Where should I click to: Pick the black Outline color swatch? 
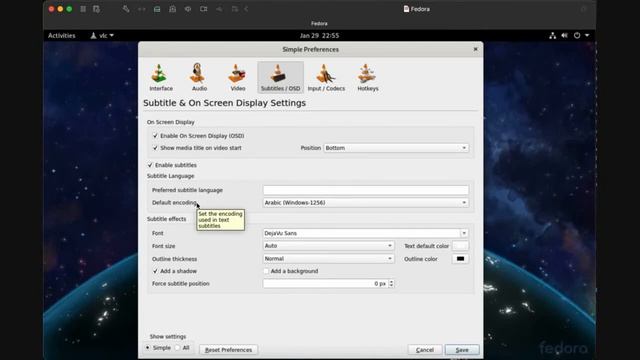pos(460,259)
